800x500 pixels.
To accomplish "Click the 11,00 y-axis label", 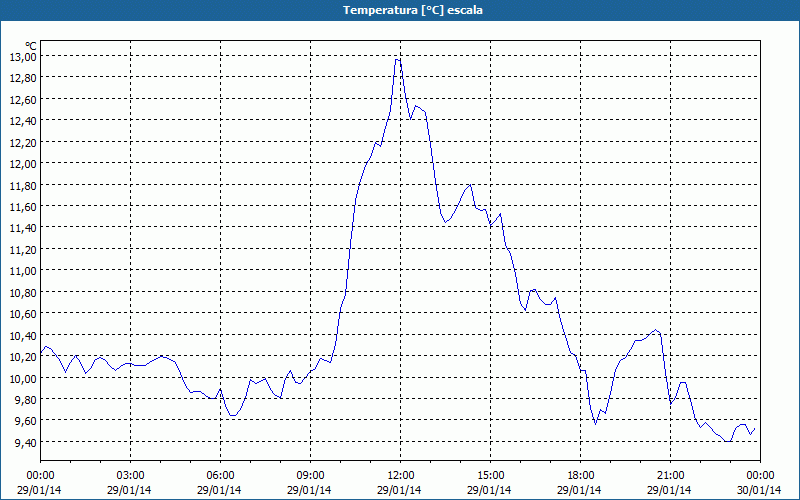I will [x=22, y=271].
